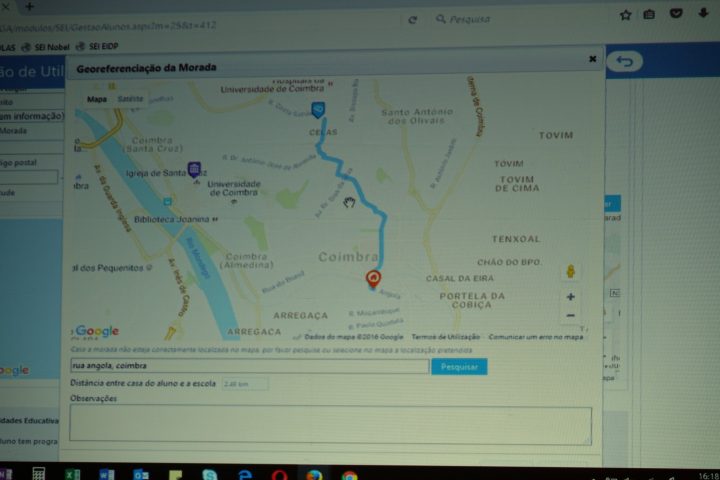Viewport: 720px width, 480px height.
Task: Focus the address search field 'rua angola, coimbra'
Action: tap(250, 366)
